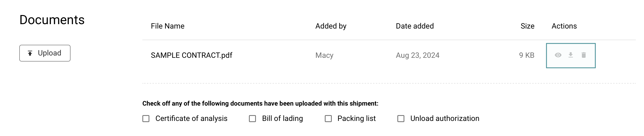This screenshot has height=136, width=644.
Task: Check the Certificate of analysis box
Action: (x=146, y=119)
